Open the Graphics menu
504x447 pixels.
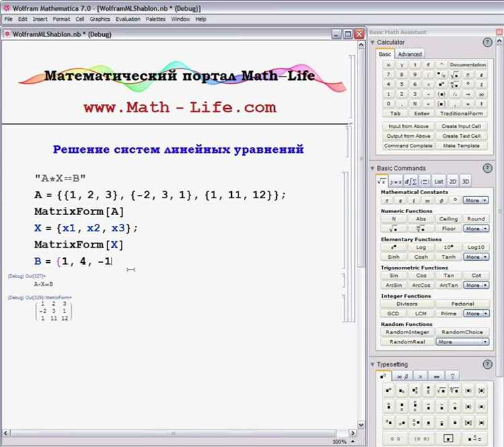coord(99,19)
